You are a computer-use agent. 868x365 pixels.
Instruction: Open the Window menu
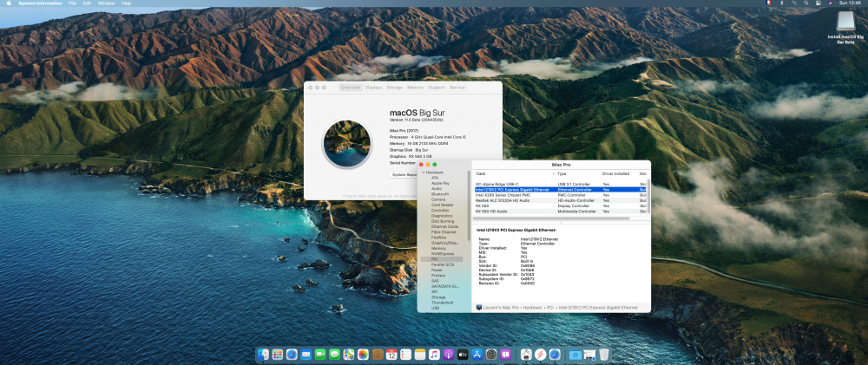pyautogui.click(x=106, y=3)
